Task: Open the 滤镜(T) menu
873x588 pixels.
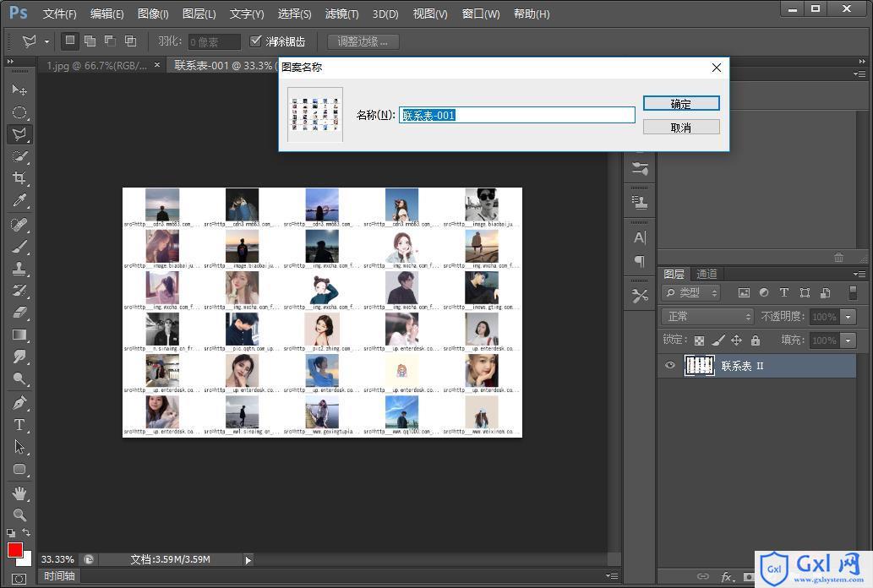Action: coord(342,14)
